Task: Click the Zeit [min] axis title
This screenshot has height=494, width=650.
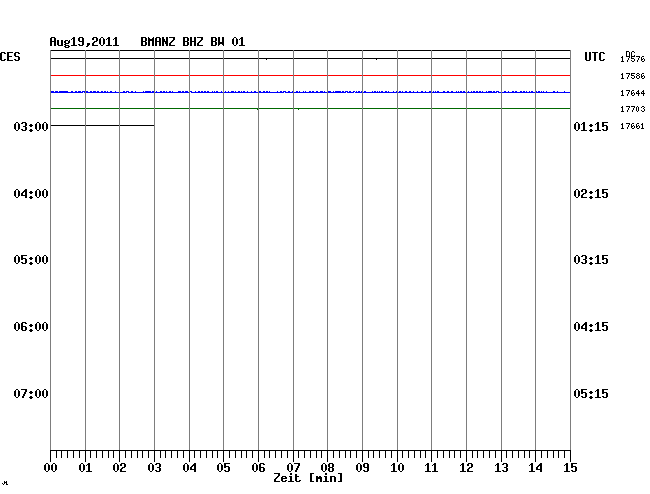Action: coord(308,478)
